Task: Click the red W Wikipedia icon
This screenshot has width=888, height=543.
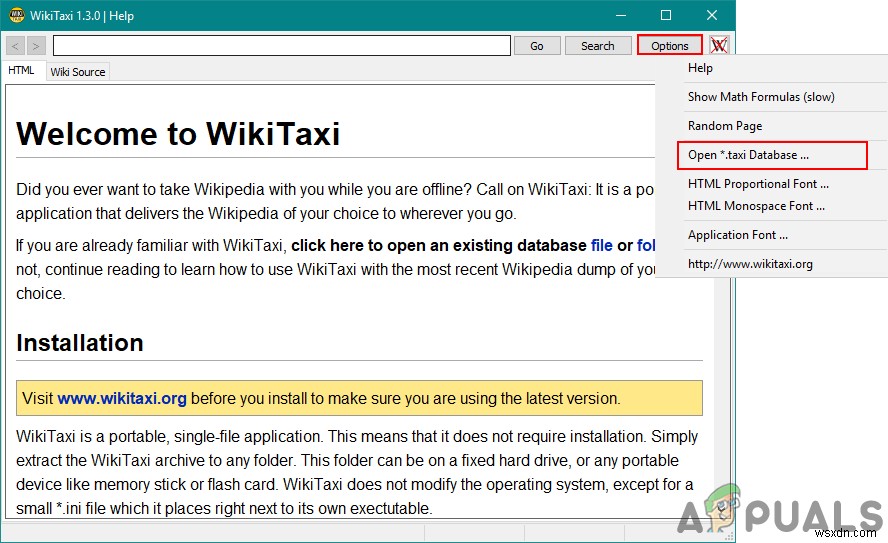Action: coord(719,45)
